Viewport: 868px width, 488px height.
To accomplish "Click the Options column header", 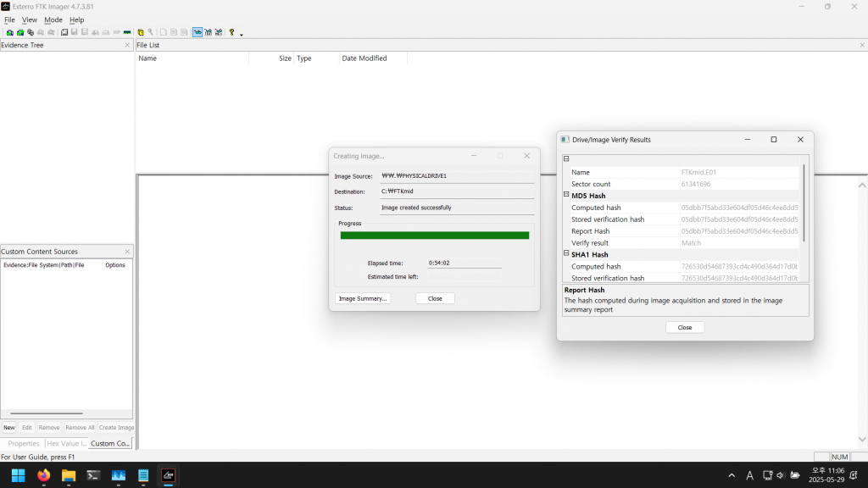I will click(117, 265).
